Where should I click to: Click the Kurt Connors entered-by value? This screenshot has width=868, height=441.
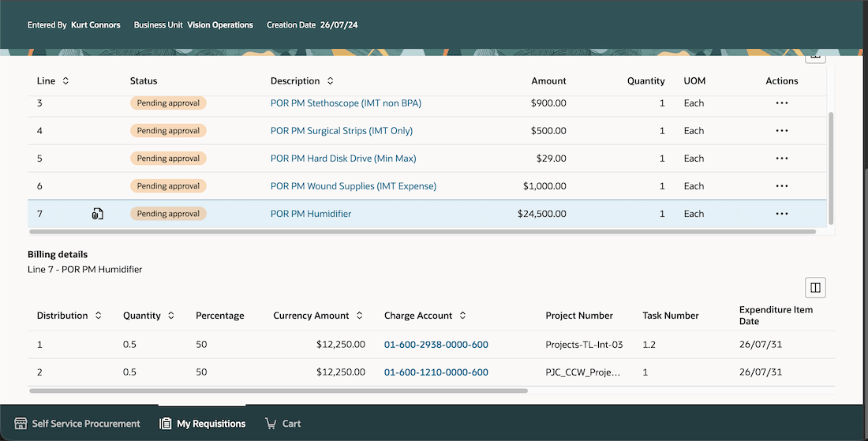[x=95, y=25]
